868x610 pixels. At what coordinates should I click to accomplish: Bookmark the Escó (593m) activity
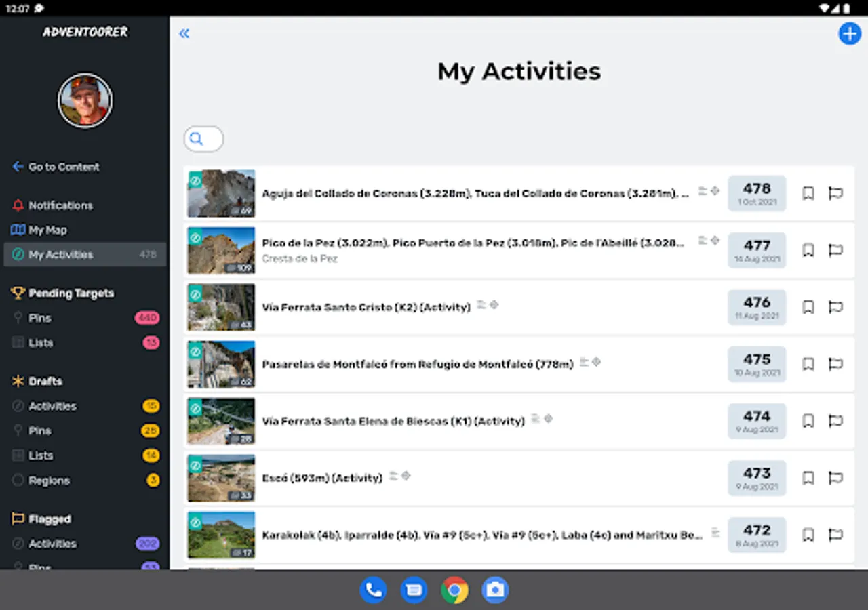(x=808, y=478)
